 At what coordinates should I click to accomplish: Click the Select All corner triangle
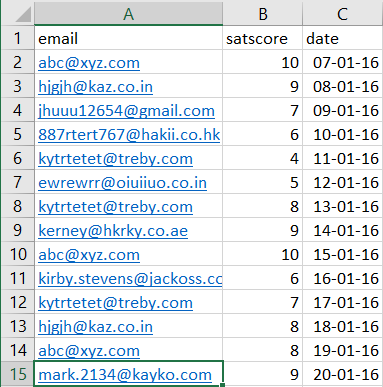(23, 14)
